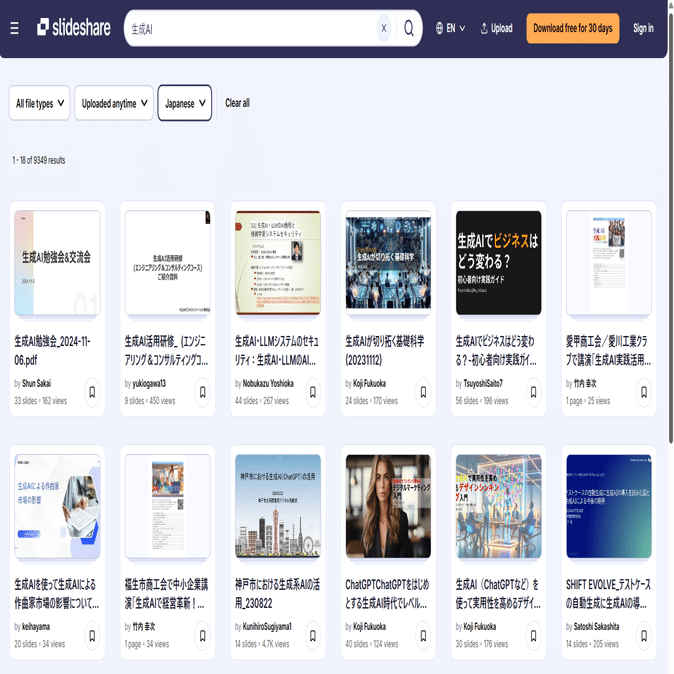View author yukiogawa13 profile
Screen dimensions: 674x674
tap(149, 383)
